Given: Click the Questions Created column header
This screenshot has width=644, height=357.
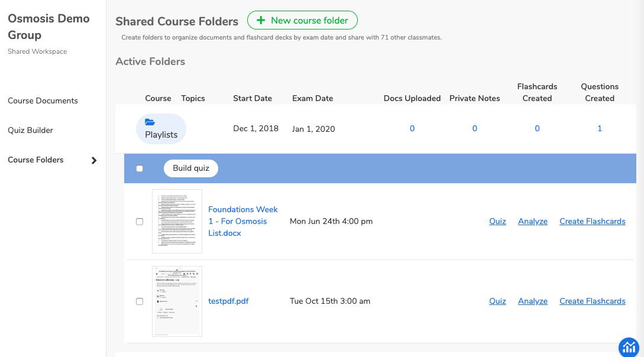Looking at the screenshot, I should [x=599, y=92].
